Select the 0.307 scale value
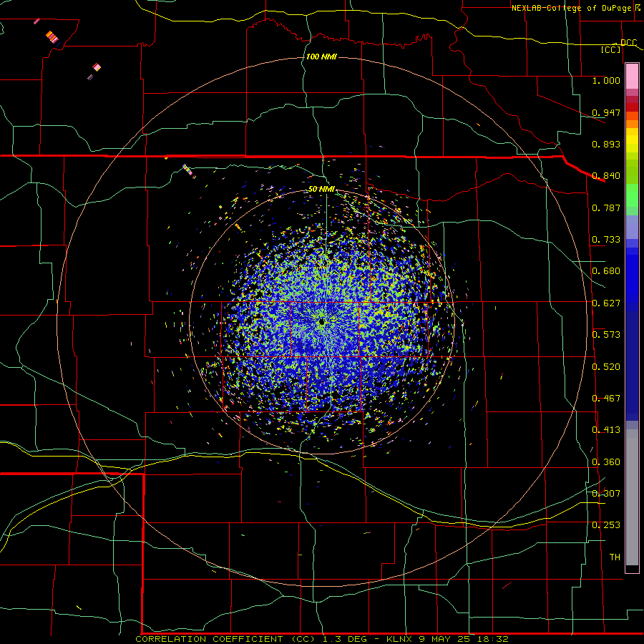644x644 pixels. point(606,493)
